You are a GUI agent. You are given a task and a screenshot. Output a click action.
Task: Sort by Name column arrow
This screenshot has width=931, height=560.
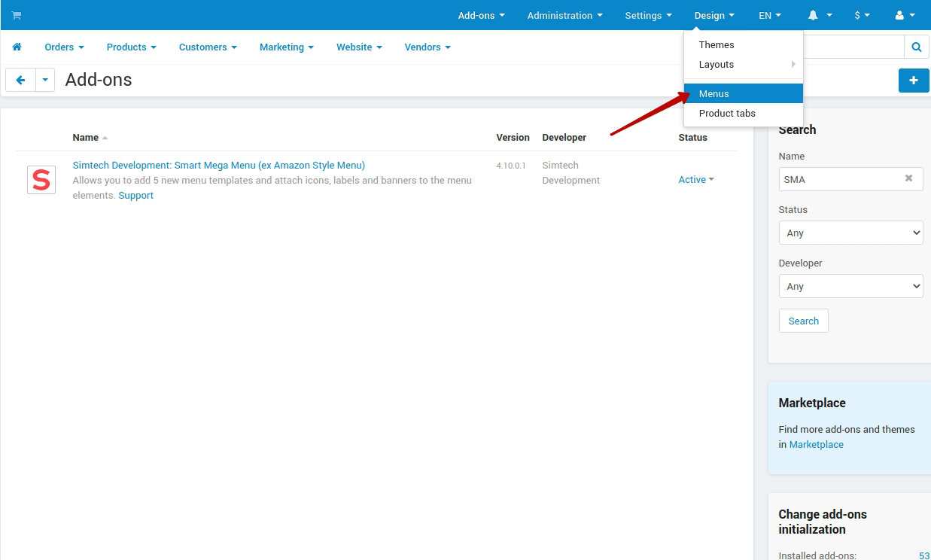(x=105, y=138)
